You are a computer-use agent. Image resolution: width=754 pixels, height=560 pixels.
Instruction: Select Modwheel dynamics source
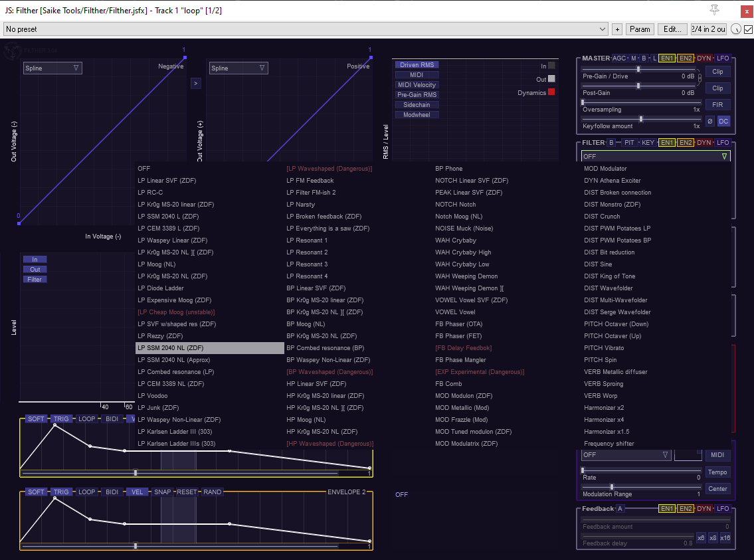pyautogui.click(x=417, y=115)
